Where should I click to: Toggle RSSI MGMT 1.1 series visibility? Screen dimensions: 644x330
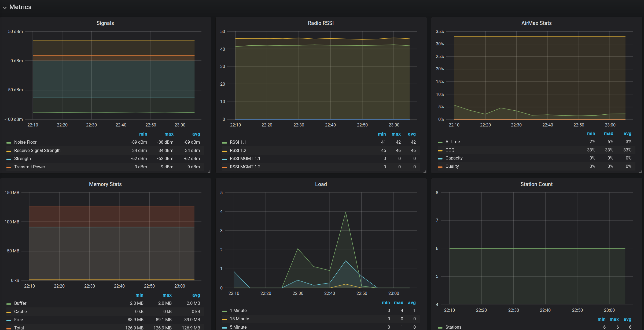pos(245,158)
